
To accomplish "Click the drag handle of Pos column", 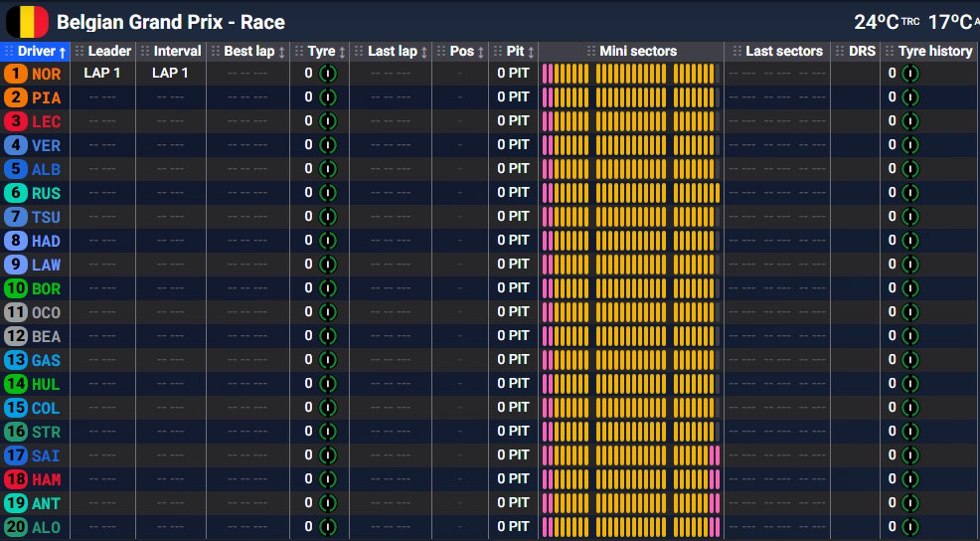I will [x=441, y=52].
